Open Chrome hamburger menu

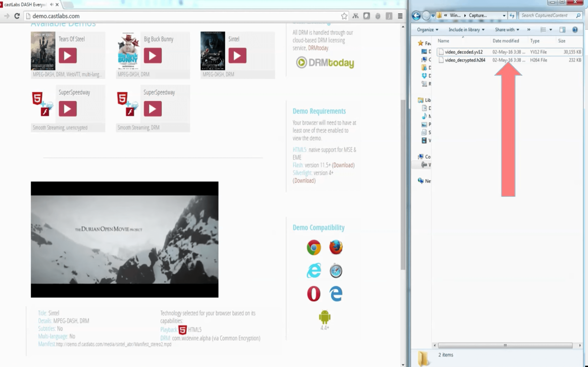pos(400,16)
